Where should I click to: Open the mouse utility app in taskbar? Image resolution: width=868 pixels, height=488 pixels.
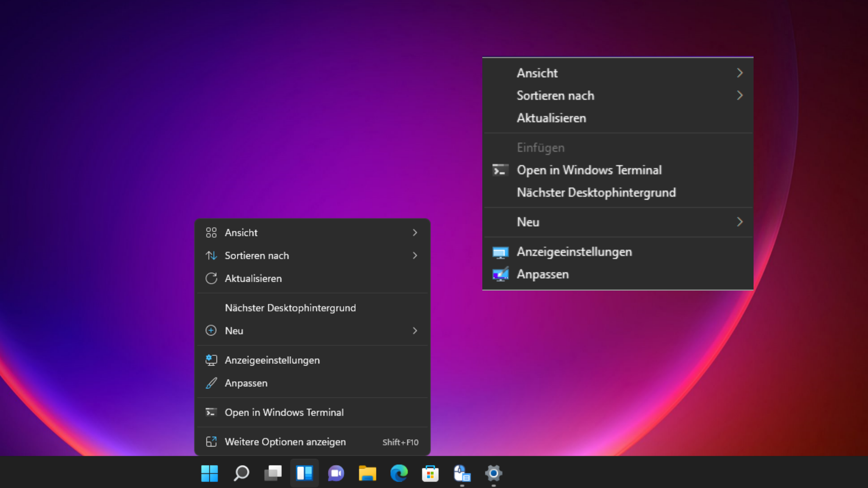(462, 473)
